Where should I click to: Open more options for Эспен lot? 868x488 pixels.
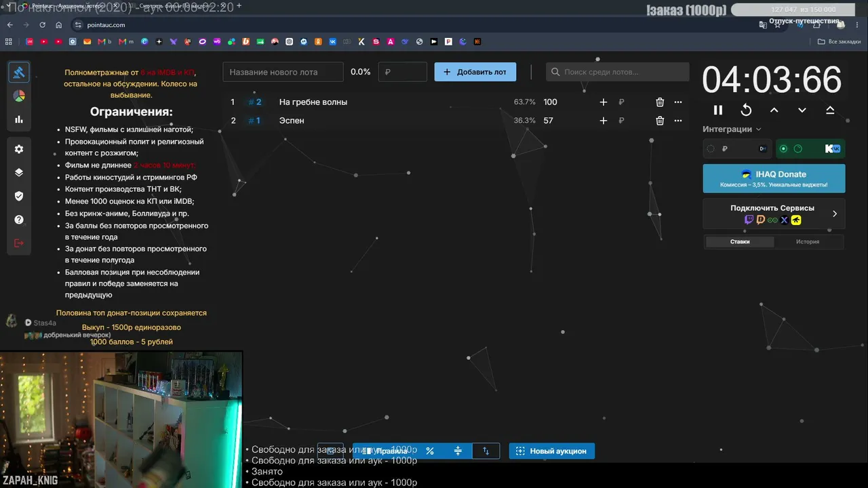(678, 121)
